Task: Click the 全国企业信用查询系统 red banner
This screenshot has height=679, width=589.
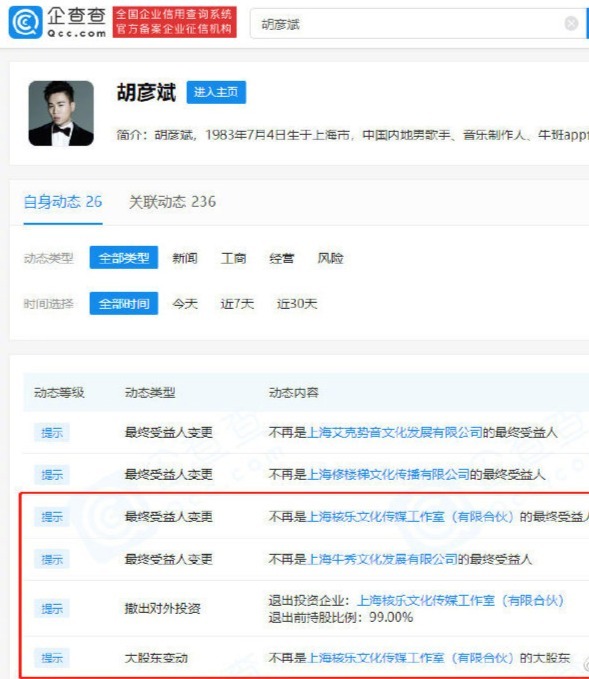Action: coord(175,22)
